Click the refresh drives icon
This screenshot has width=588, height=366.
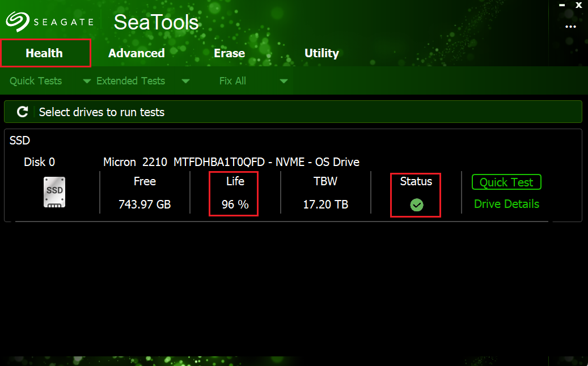click(x=22, y=112)
